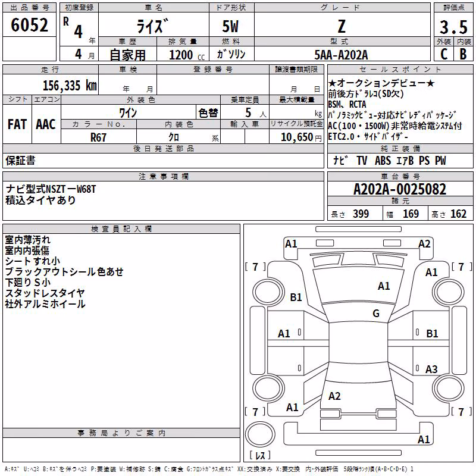Select PW in the 純正装備 row
This screenshot has width=476, height=476.
(440, 161)
